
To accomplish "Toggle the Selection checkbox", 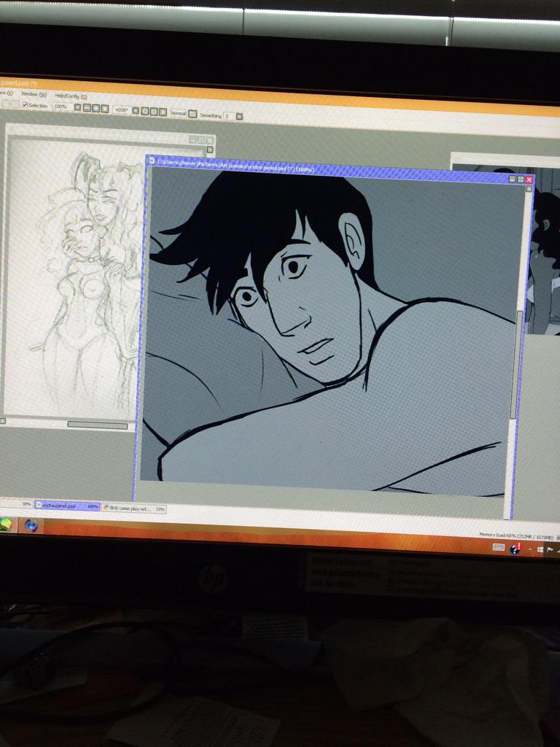I will pyautogui.click(x=25, y=105).
